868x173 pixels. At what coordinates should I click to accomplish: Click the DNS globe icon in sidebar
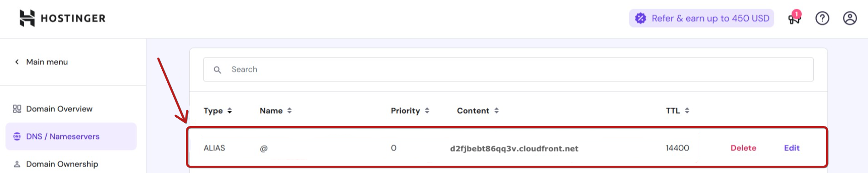pos(17,136)
